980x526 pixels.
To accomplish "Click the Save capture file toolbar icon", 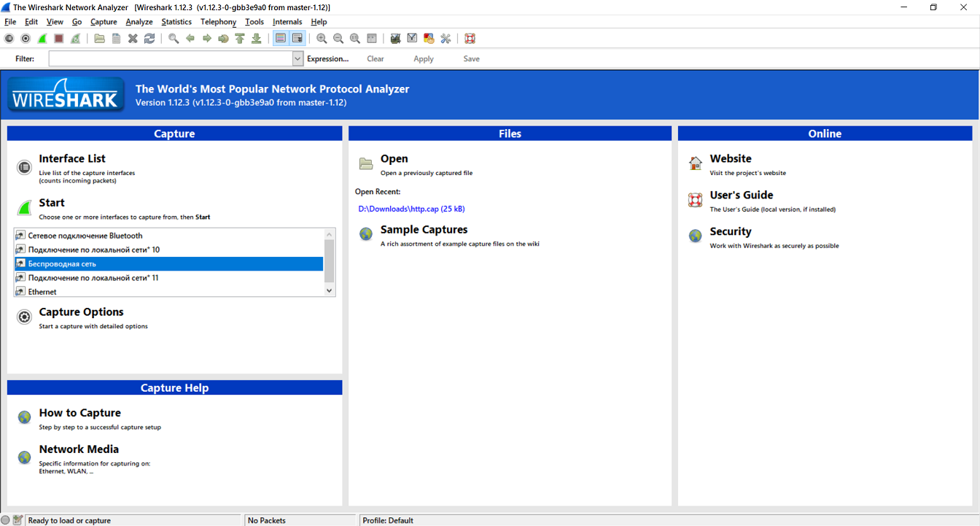I will click(x=116, y=39).
